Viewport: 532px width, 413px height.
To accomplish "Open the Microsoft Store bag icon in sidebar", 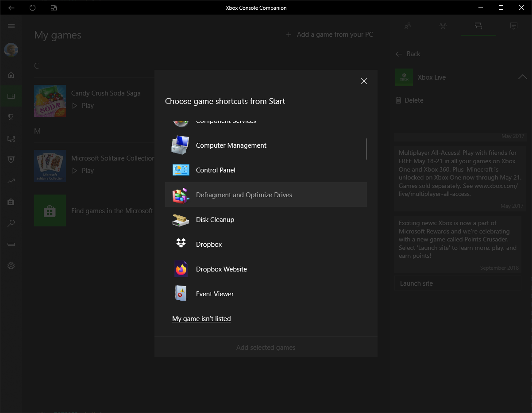I will (12, 202).
